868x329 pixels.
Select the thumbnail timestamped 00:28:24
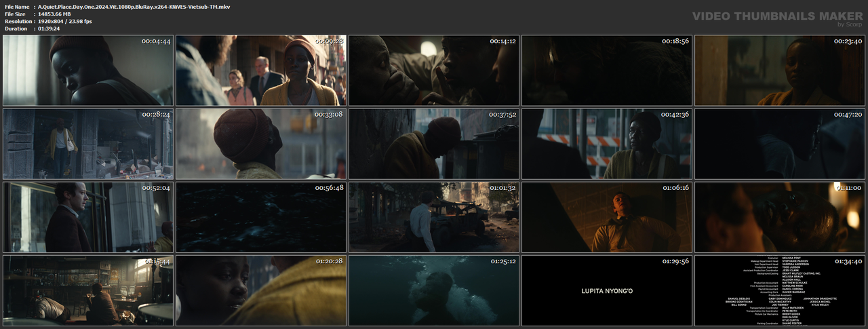point(88,144)
